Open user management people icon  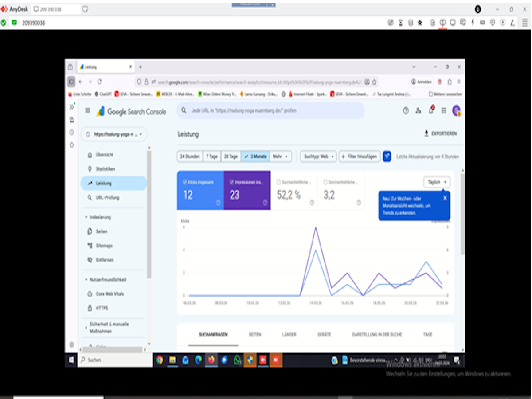tap(418, 111)
